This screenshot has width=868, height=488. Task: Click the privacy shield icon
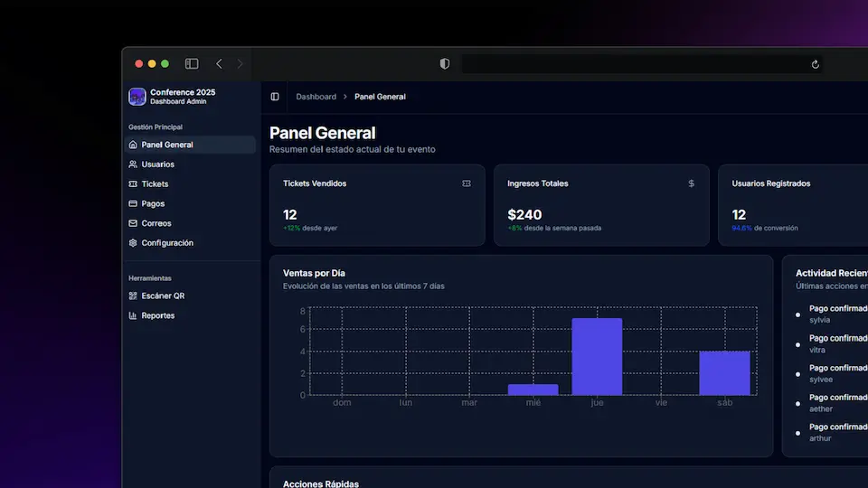(445, 63)
